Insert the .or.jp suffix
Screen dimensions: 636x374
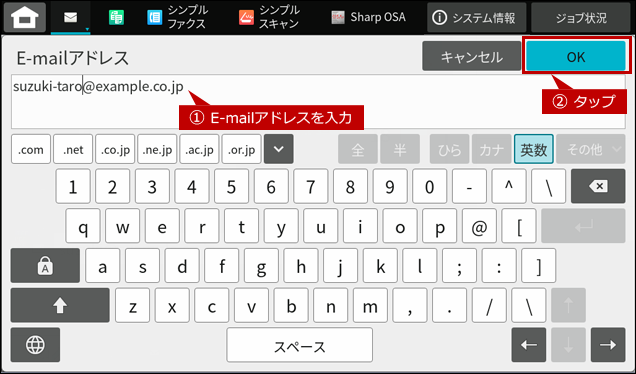[241, 149]
